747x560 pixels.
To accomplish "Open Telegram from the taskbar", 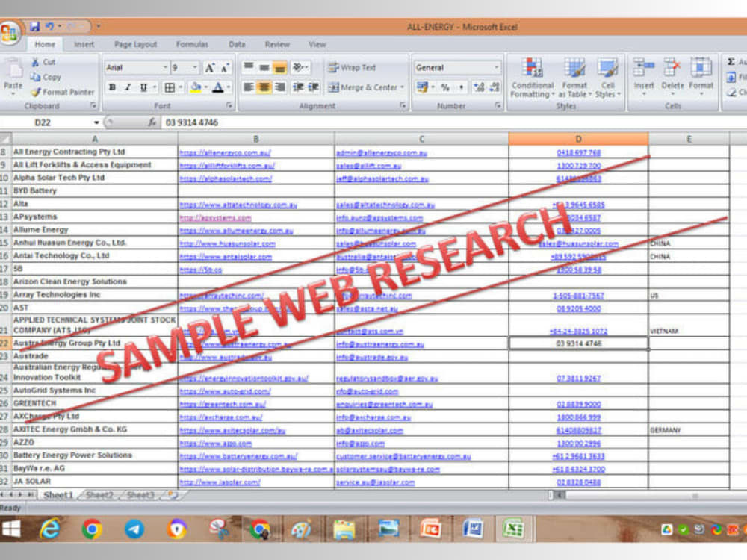I will point(134,529).
